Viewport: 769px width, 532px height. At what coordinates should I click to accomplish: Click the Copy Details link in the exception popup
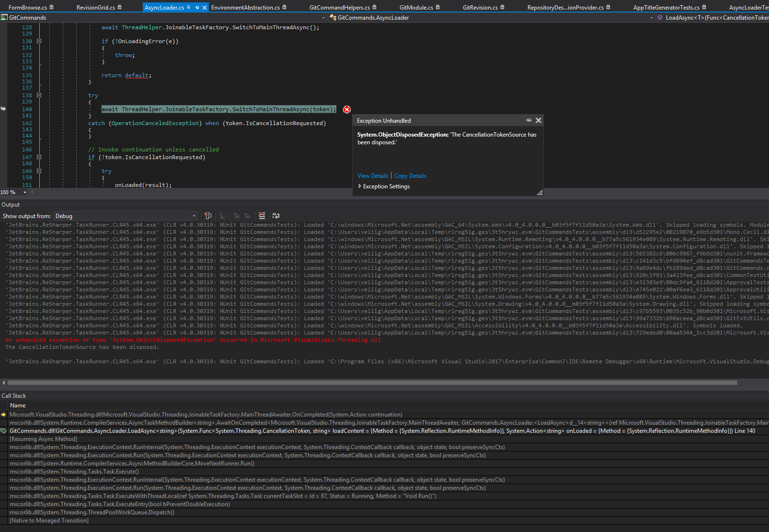pyautogui.click(x=410, y=176)
